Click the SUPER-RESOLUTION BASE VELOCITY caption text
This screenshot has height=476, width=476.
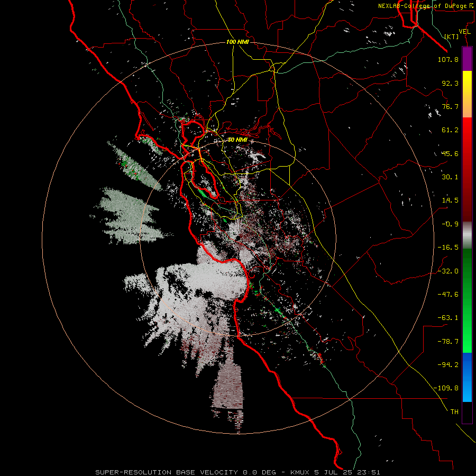click(x=167, y=472)
